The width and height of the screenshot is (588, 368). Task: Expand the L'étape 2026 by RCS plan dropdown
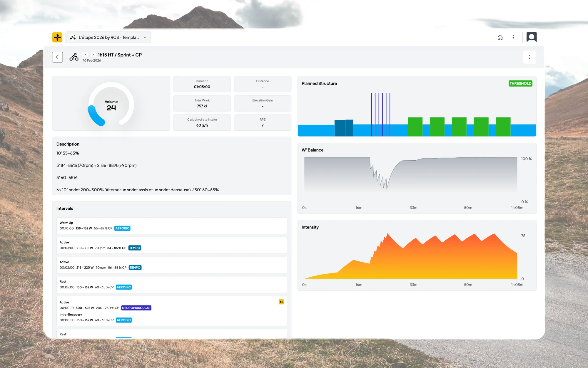(x=108, y=37)
